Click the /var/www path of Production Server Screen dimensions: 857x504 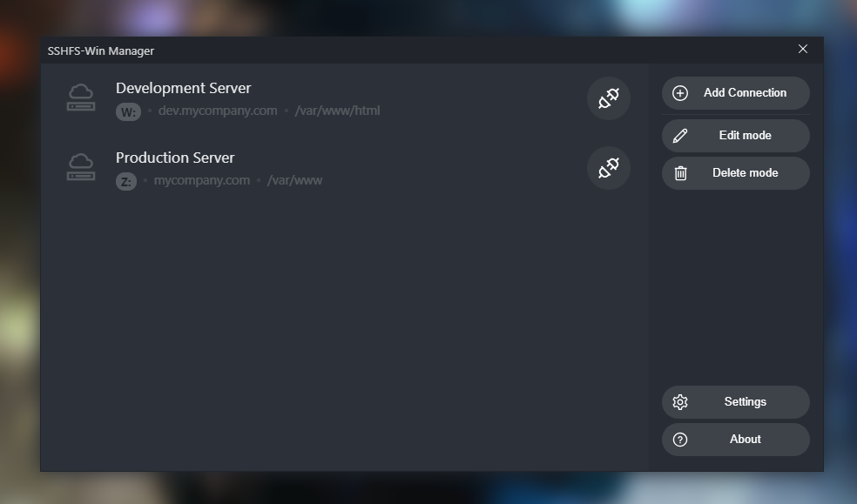(x=294, y=181)
